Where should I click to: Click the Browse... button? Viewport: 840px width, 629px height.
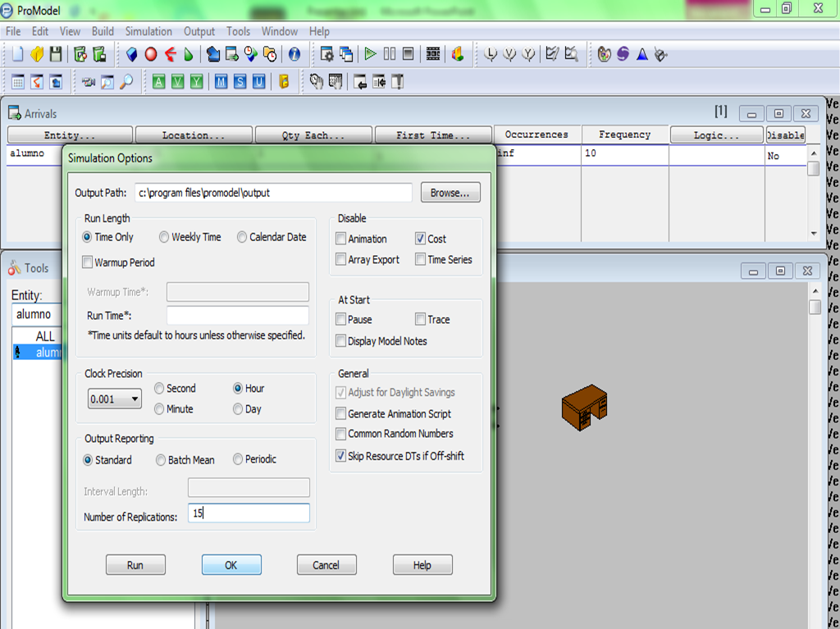point(450,193)
